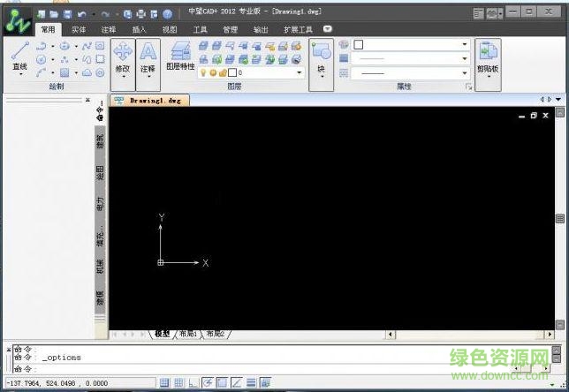Image resolution: width=569 pixels, height=392 pixels.
Task: Select the Rectangle tool in draw panel
Action: click(100, 59)
